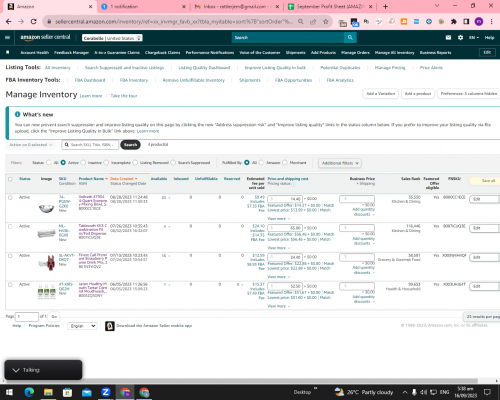
Task: Click the bookmark flag icon in nav bar
Action: 8,52
